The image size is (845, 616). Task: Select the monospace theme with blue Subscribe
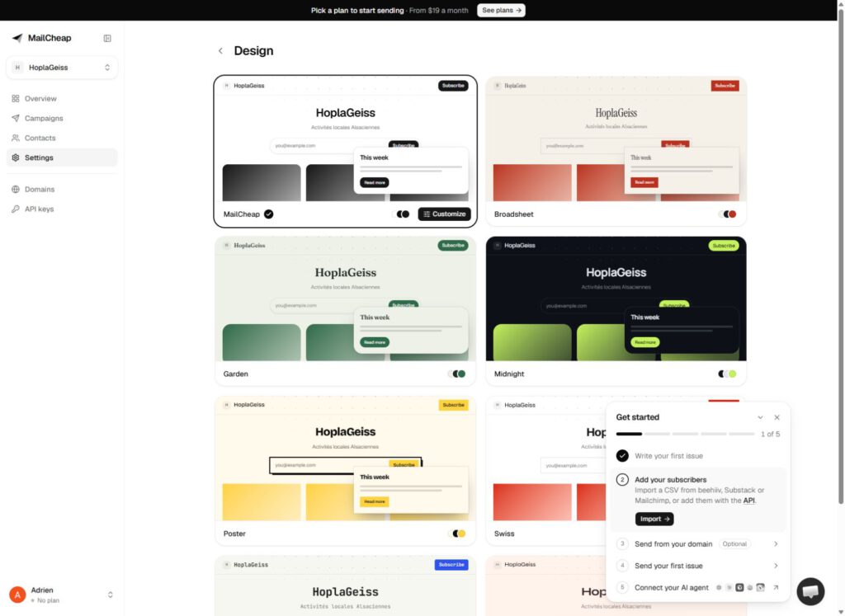pyautogui.click(x=346, y=585)
